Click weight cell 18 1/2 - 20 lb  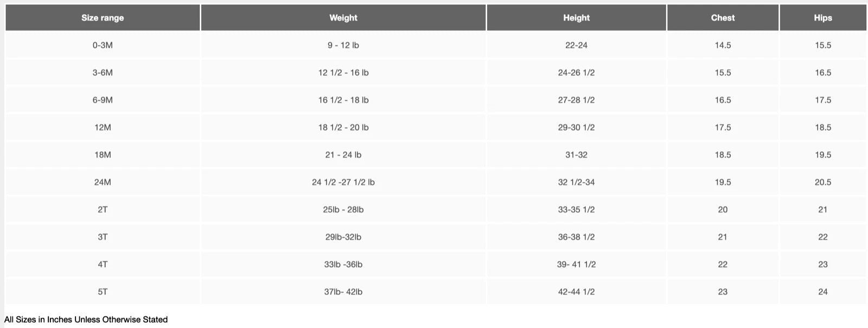point(343,127)
